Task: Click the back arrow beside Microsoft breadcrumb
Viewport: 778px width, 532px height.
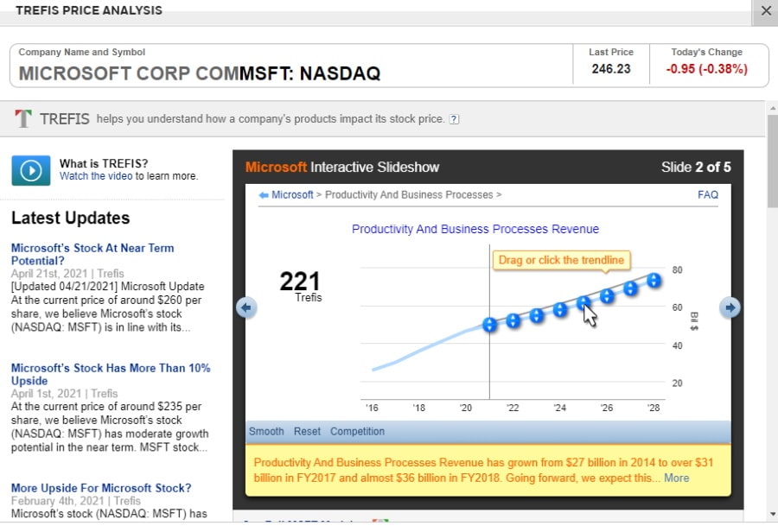Action: [264, 195]
